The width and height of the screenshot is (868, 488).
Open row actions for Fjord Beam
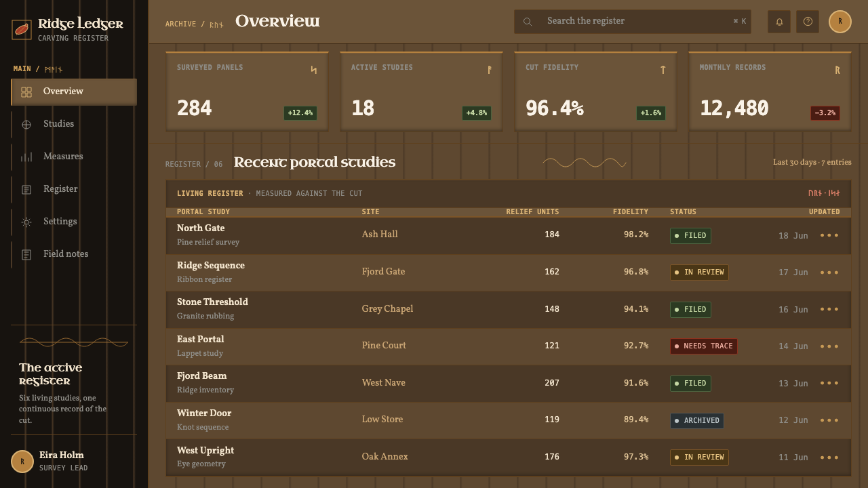829,384
